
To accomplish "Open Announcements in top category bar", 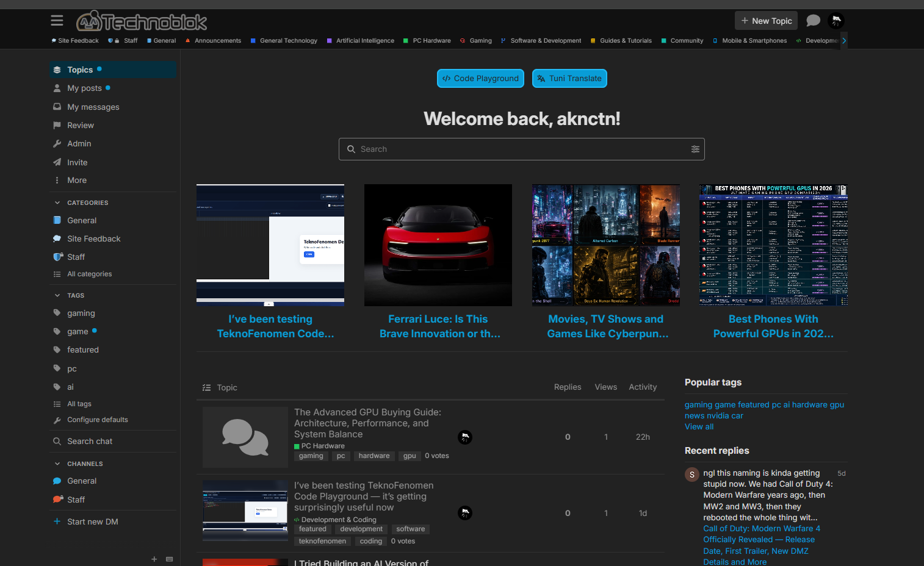I will tap(214, 41).
